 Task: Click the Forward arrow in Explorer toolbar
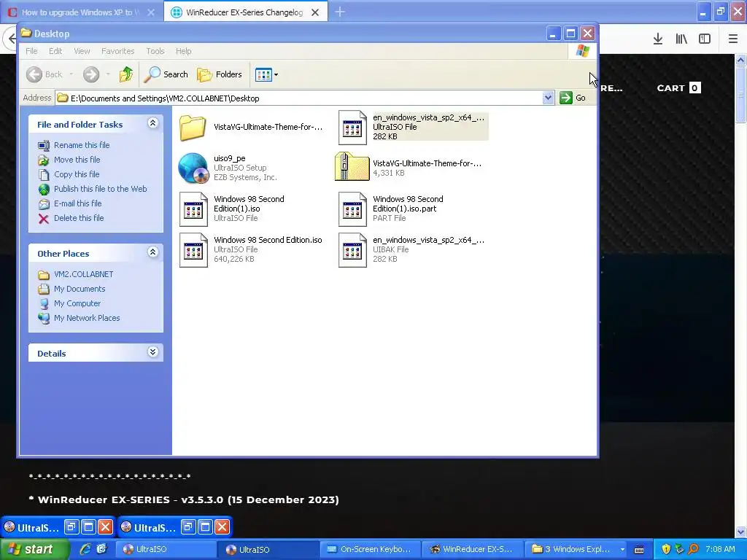[x=91, y=74]
